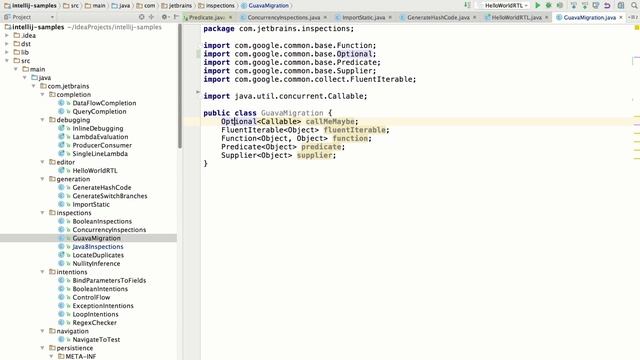Click the GuavaMigration breadcrumb
This screenshot has width=640, height=360.
point(264,6)
